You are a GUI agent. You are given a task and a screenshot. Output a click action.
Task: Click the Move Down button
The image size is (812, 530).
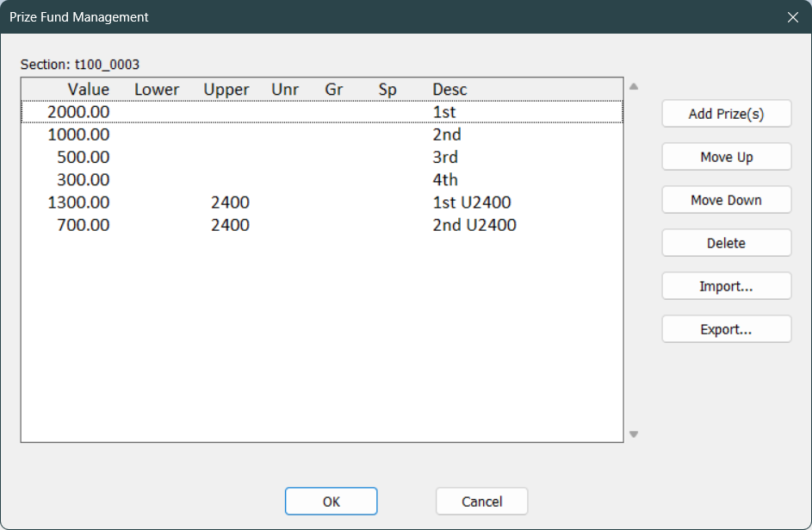pos(727,199)
